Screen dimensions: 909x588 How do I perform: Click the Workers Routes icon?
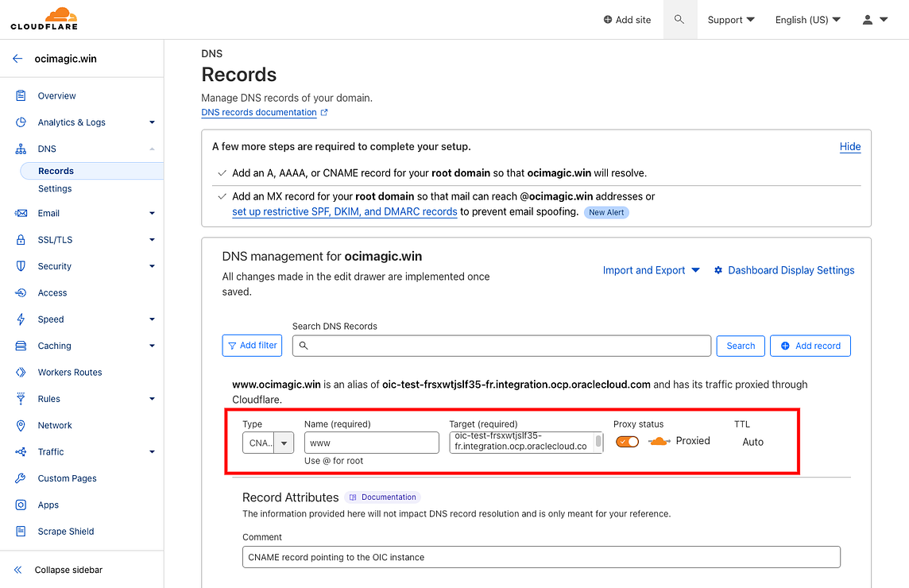pos(21,373)
